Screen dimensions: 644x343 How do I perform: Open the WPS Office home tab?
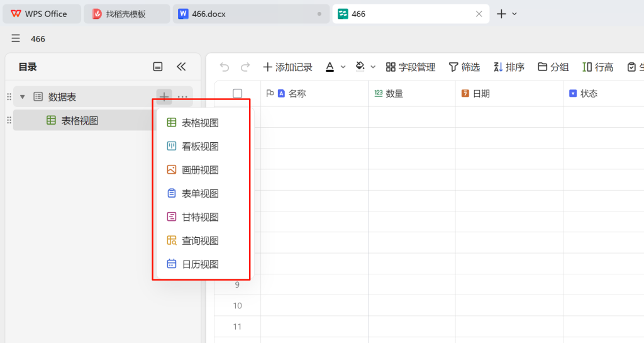[x=42, y=14]
